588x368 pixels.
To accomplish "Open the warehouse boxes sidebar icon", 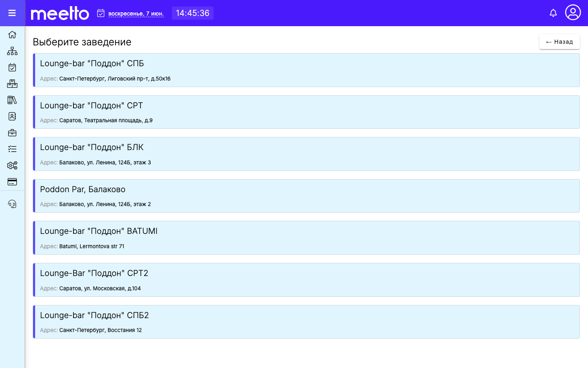I will [12, 84].
